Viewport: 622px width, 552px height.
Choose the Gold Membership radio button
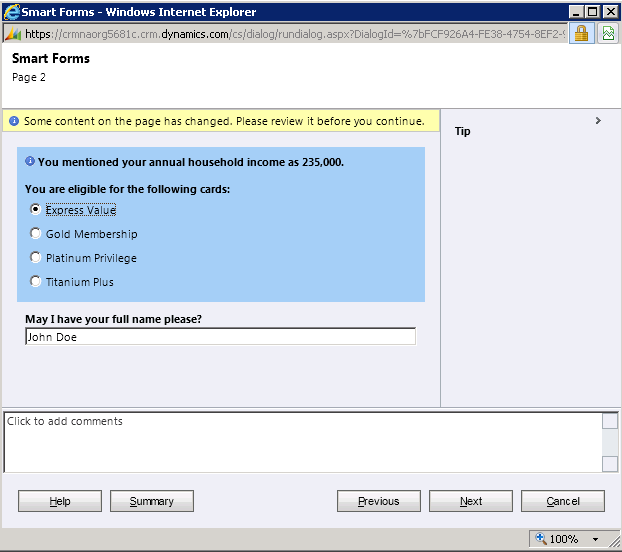point(36,234)
